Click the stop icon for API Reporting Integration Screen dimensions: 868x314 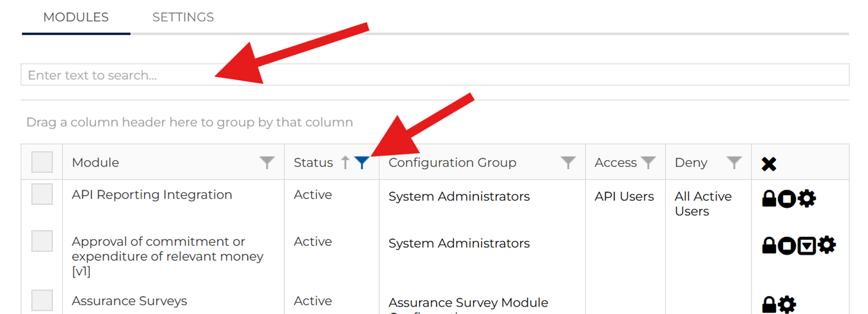pos(787,199)
